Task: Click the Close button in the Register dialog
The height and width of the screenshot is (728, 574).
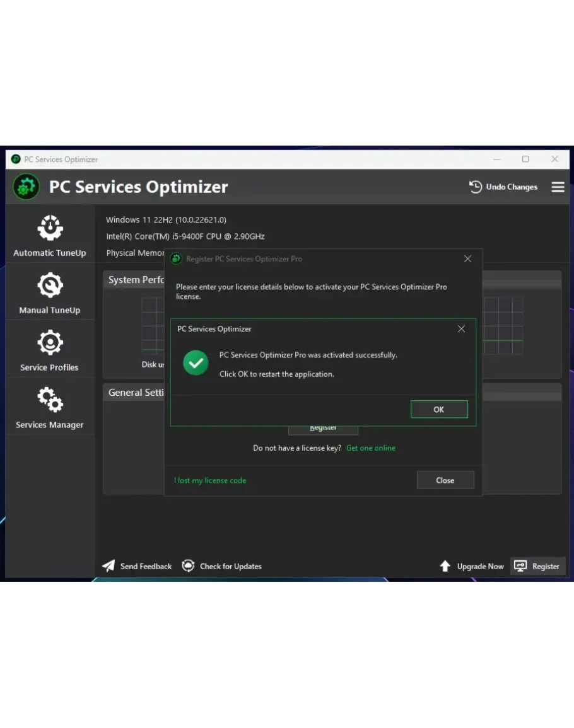Action: pyautogui.click(x=445, y=480)
